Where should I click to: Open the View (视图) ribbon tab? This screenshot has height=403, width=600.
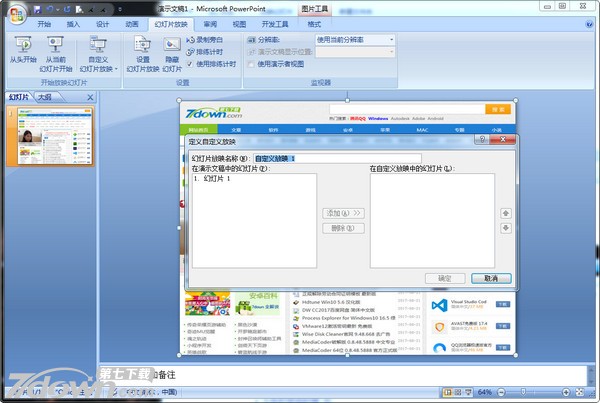239,24
